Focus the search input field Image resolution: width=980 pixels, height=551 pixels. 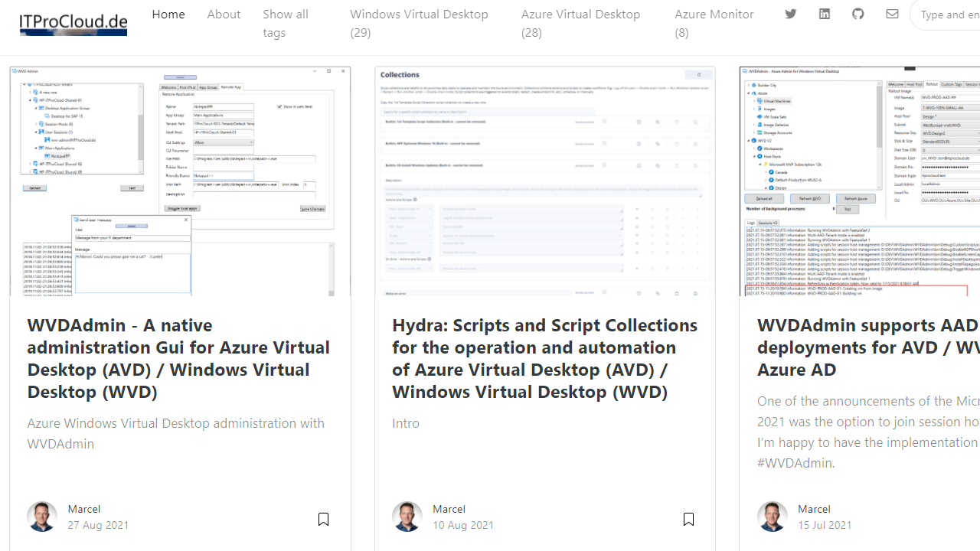point(946,15)
